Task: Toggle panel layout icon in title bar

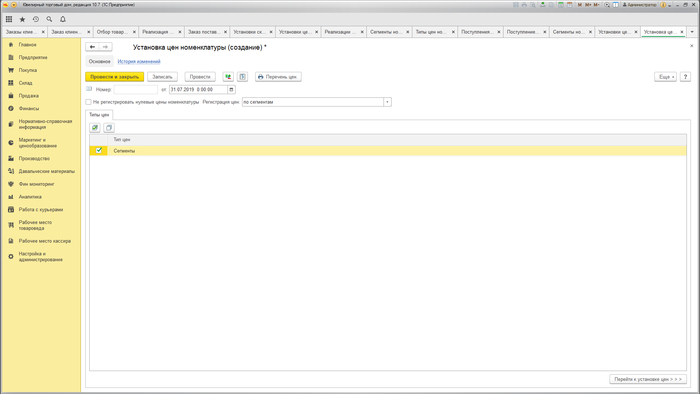Action: (x=616, y=5)
